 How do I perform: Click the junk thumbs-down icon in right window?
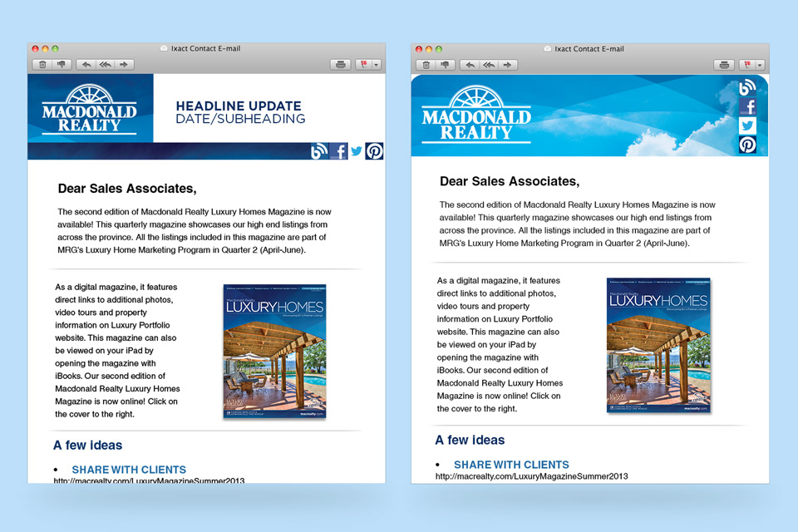(446, 65)
